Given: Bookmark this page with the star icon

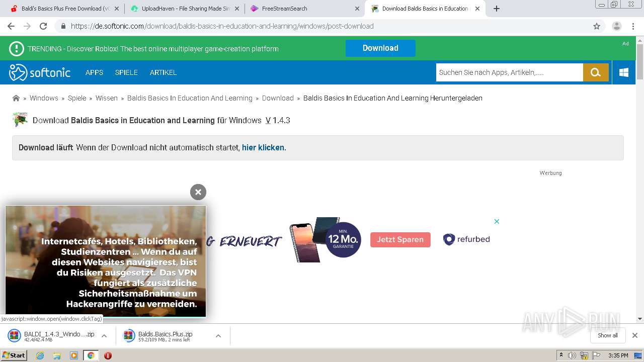Looking at the screenshot, I should pyautogui.click(x=597, y=26).
